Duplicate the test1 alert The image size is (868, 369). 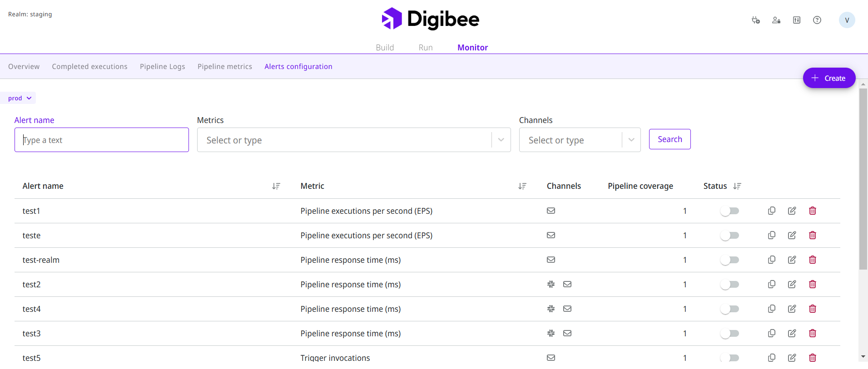(x=771, y=211)
